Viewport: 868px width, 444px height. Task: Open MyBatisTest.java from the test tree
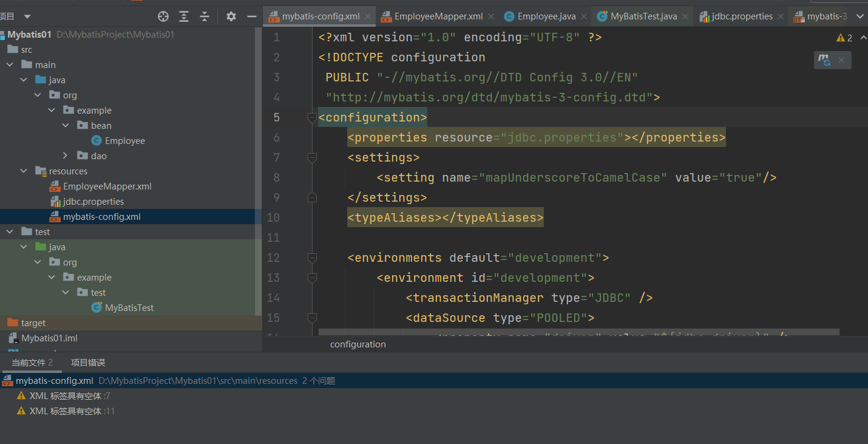129,307
